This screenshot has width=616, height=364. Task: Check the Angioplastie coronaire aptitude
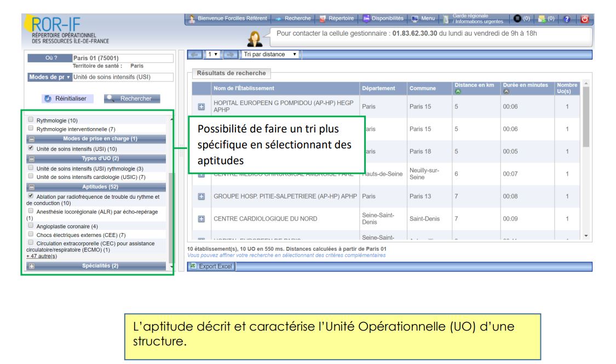31,226
